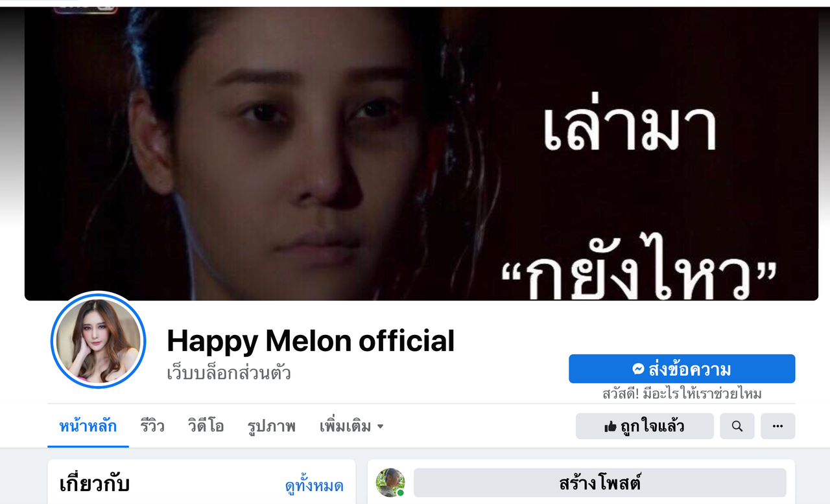Open the Happy Melon profile picture

coord(98,340)
